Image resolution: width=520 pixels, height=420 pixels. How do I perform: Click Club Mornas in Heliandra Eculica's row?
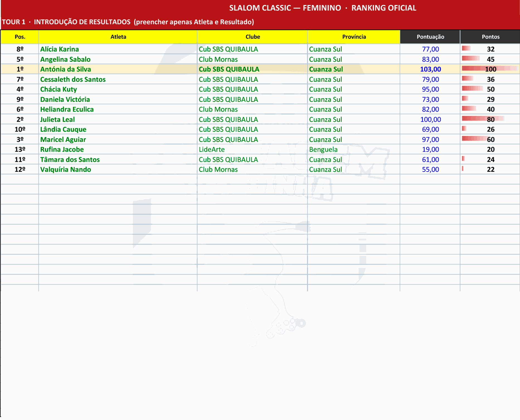(252, 109)
